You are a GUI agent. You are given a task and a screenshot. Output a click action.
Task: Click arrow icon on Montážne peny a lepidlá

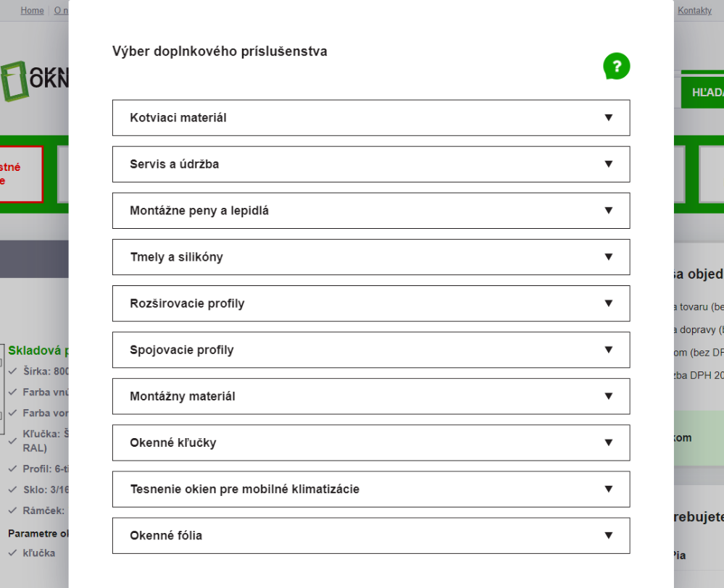coord(608,210)
